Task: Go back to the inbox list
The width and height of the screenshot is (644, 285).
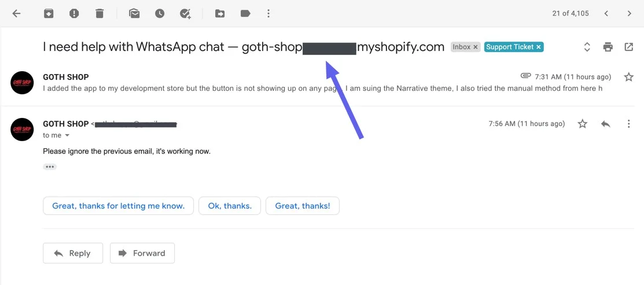Action: pos(16,13)
